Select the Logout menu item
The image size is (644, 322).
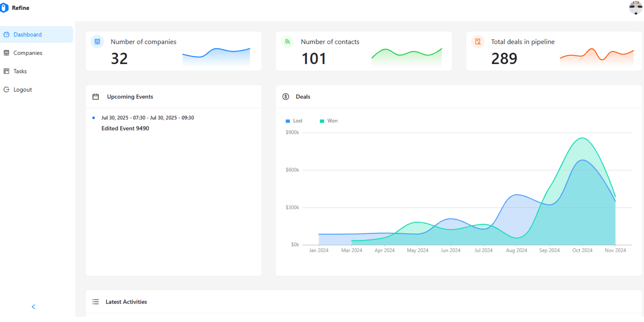tap(36, 90)
